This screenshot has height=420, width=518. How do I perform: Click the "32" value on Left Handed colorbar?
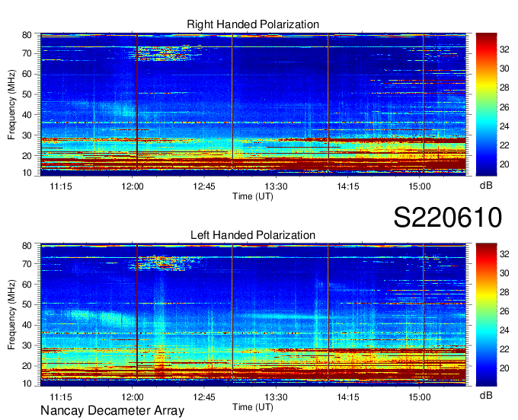pos(504,254)
